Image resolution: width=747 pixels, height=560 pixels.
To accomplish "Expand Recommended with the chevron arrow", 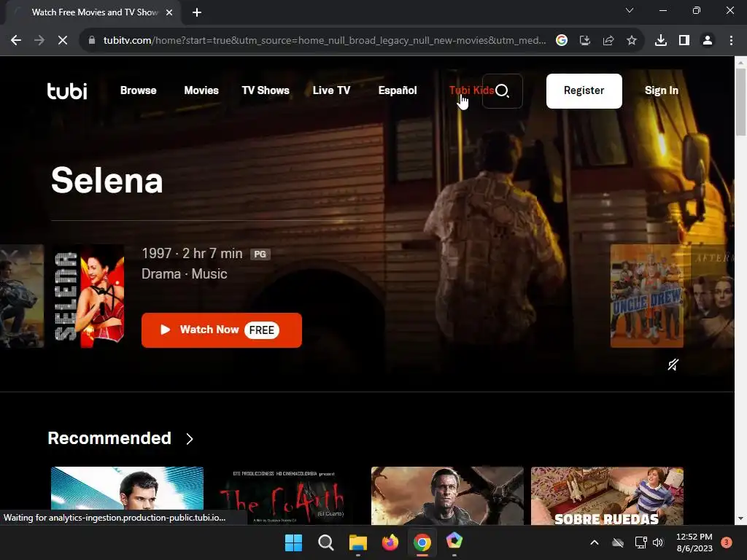I will pyautogui.click(x=190, y=438).
